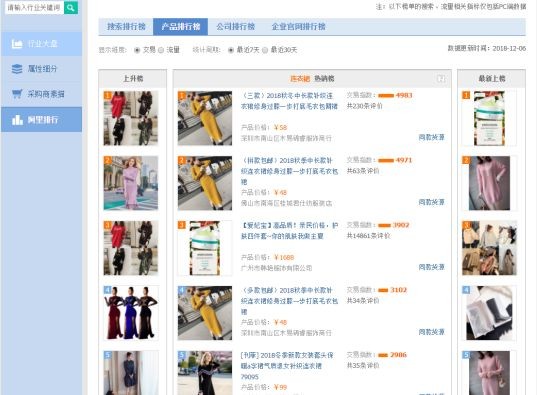Open rank 2 pink sweater in 最新上榜
Viewport: 537px width, 395px height.
pos(489,183)
